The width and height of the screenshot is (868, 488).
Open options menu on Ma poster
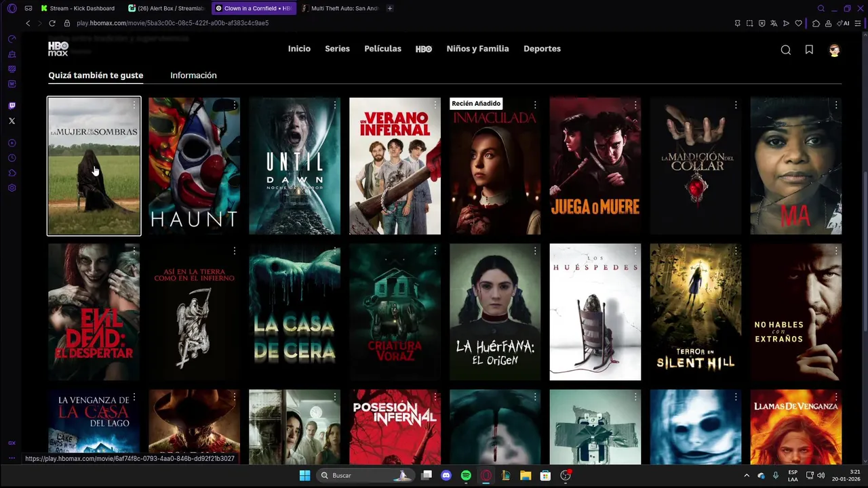(x=836, y=105)
